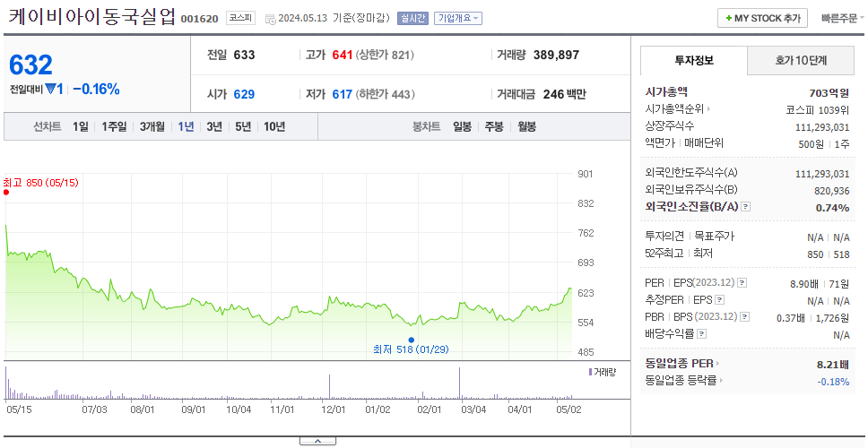This screenshot has height=448, width=868.
Task: Click the 시가총액순위 link
Action: tap(675, 109)
